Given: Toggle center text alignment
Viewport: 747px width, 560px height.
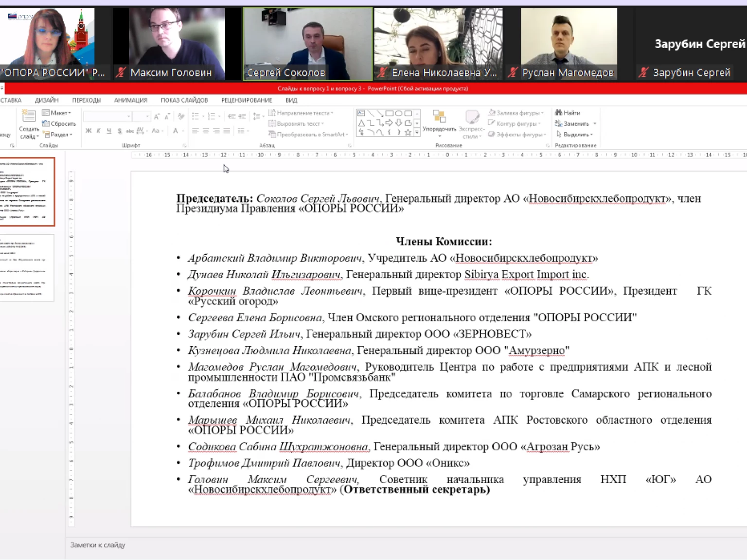Looking at the screenshot, I should pos(206,131).
